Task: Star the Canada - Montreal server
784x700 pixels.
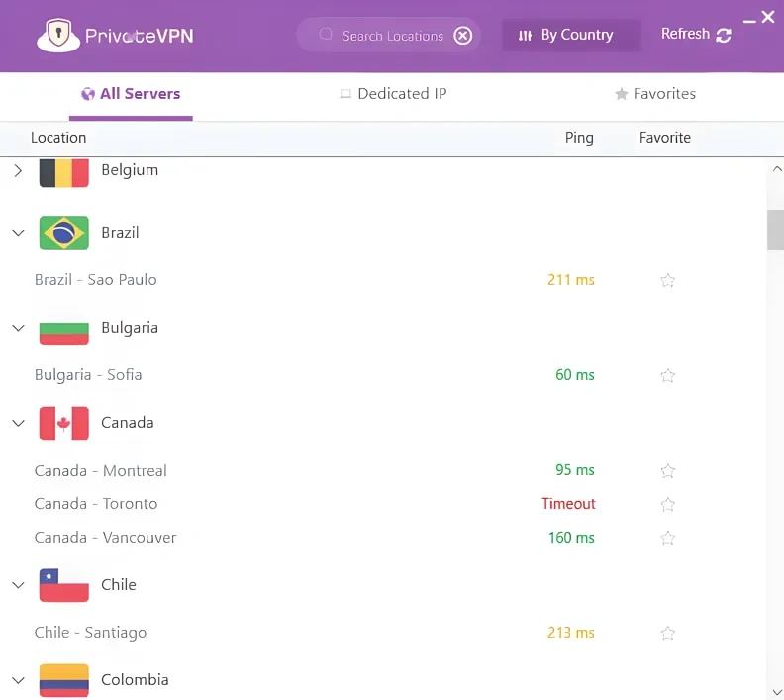Action: (x=667, y=471)
